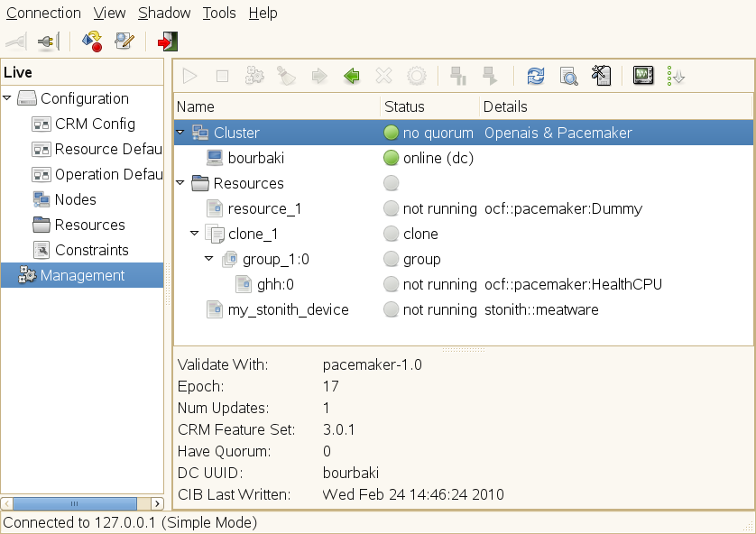Screen dimensions: 756x534
Task: Select CRM Config in the sidebar
Action: [95, 124]
